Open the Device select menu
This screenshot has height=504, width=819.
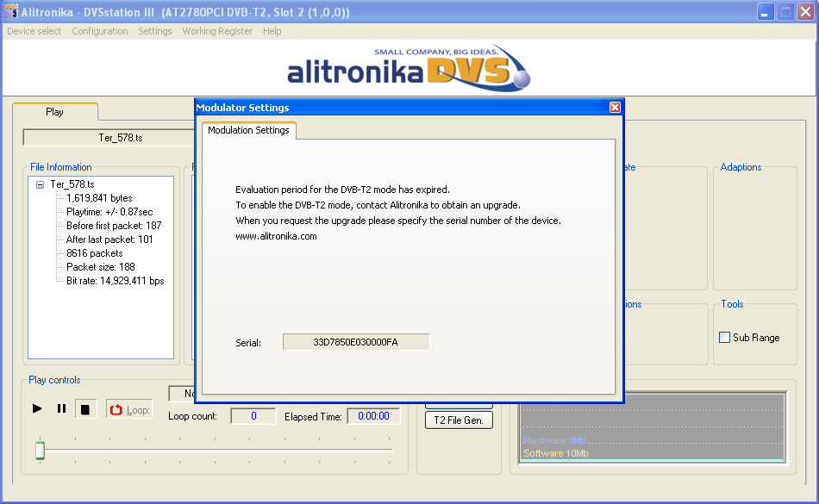tap(34, 31)
